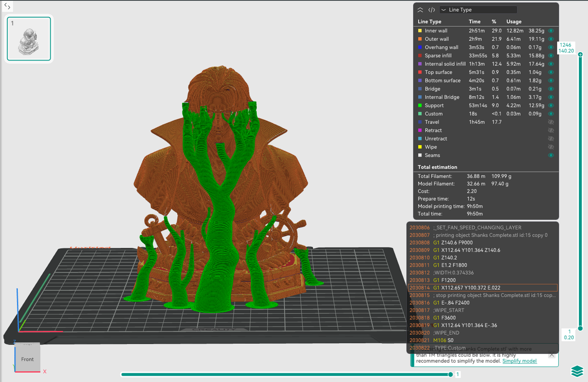Hide Custom line type

pyautogui.click(x=551, y=114)
